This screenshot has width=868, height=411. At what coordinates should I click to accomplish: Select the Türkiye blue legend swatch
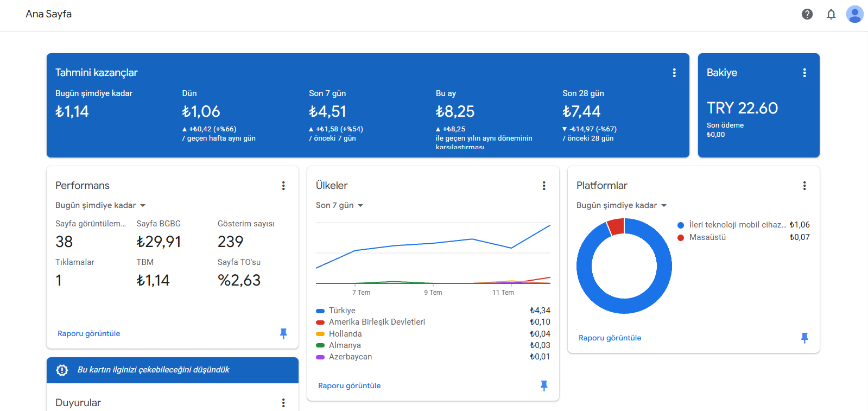point(320,311)
